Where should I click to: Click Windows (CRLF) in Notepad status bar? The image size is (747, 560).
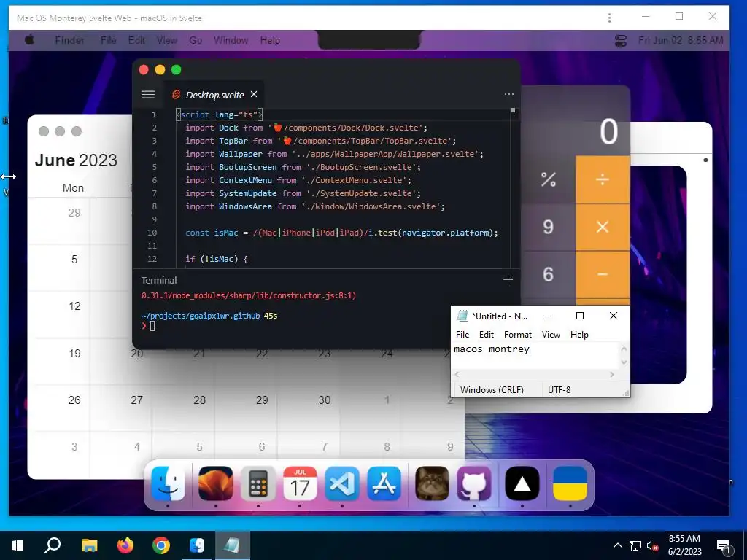tap(492, 389)
